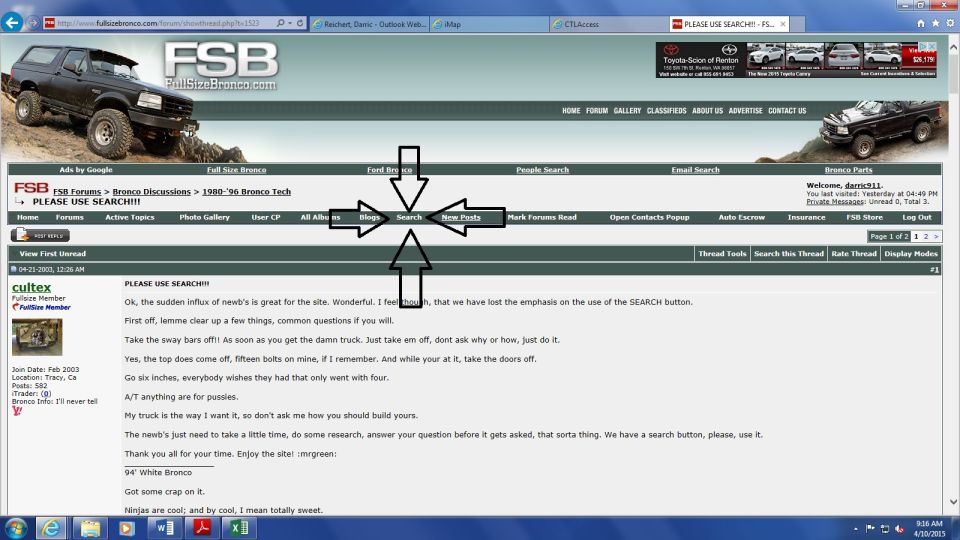The image size is (960, 540).
Task: Open the cultex username profile link
Action: click(x=31, y=287)
